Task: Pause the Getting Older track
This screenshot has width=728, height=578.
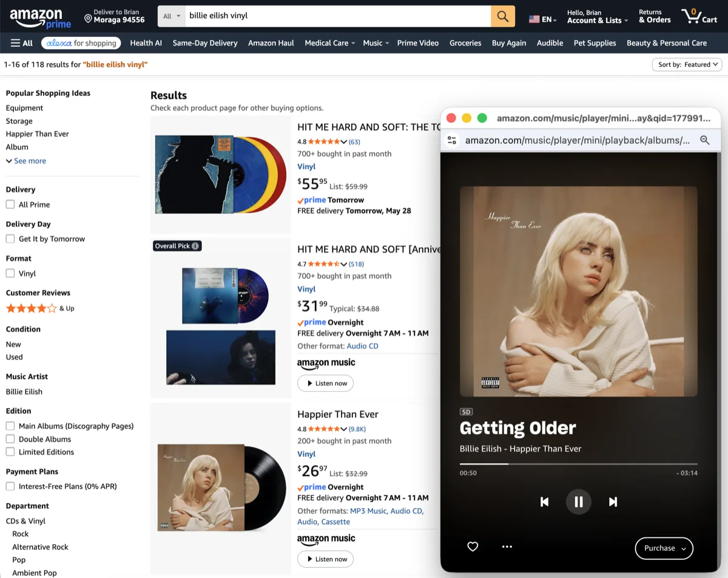Action: pyautogui.click(x=578, y=501)
